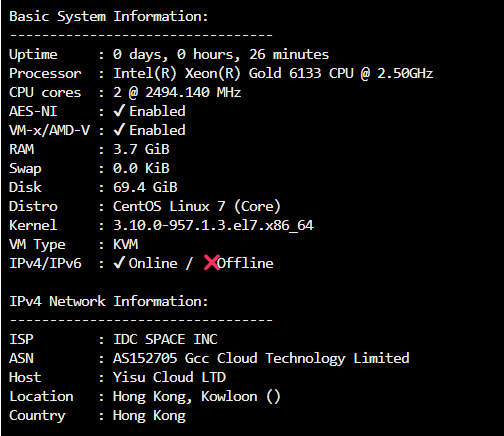Click the IPv4 Online checkmark
Screen dimensions: 504x436
(x=119, y=263)
